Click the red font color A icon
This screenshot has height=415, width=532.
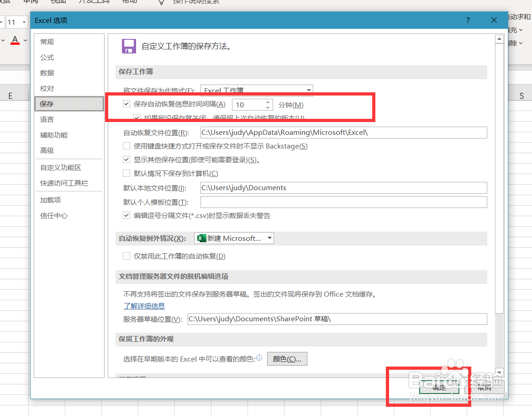[15, 40]
